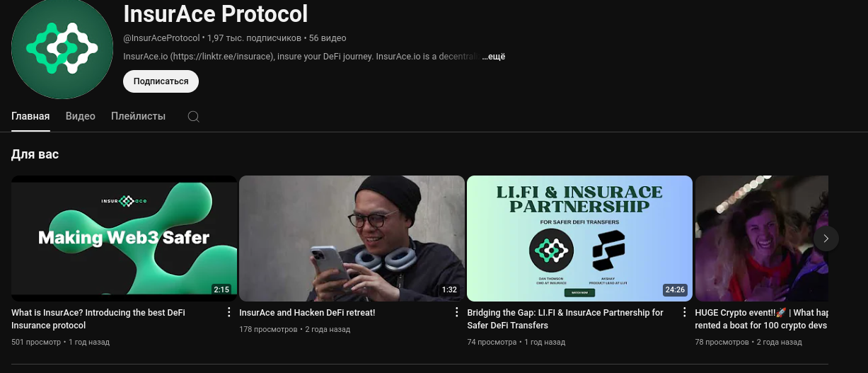Play the Hacken DeFi retreat thumbnail
Viewport: 868px width, 373px height.
pyautogui.click(x=352, y=239)
